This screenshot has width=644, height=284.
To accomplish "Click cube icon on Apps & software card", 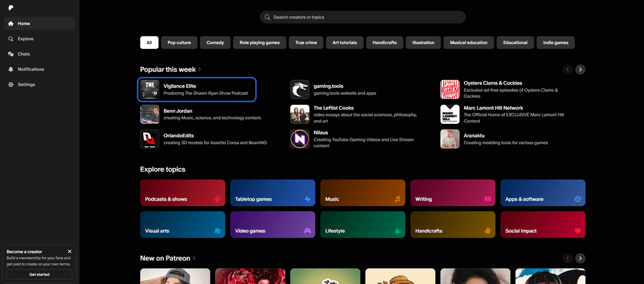I will pos(578,199).
